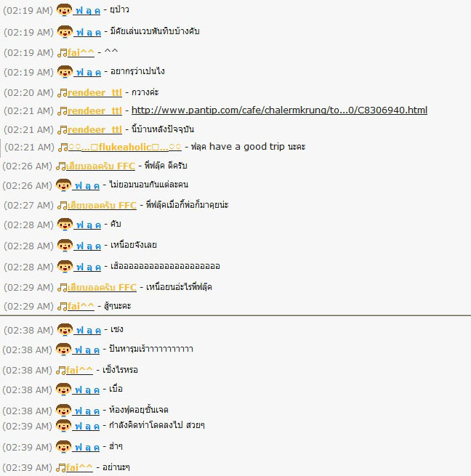Click music note icon on the 02:20 AM rendeer_ttl row
This screenshot has height=476, width=471.
(63, 93)
